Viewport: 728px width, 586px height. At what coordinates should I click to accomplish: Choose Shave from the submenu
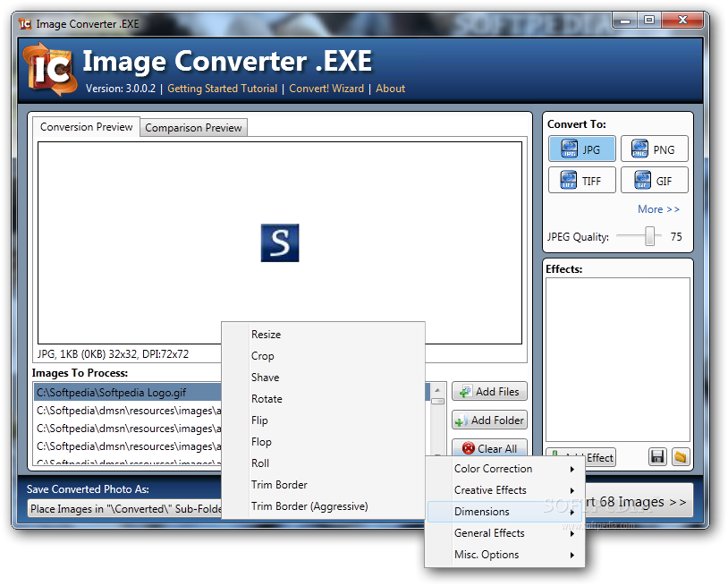323,377
